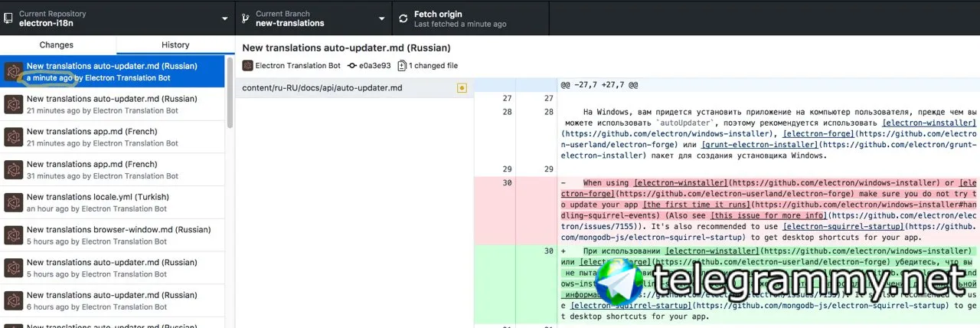The width and height of the screenshot is (980, 328).
Task: Click the avatar on the locale.yml (Turkish) commit
Action: tap(12, 202)
